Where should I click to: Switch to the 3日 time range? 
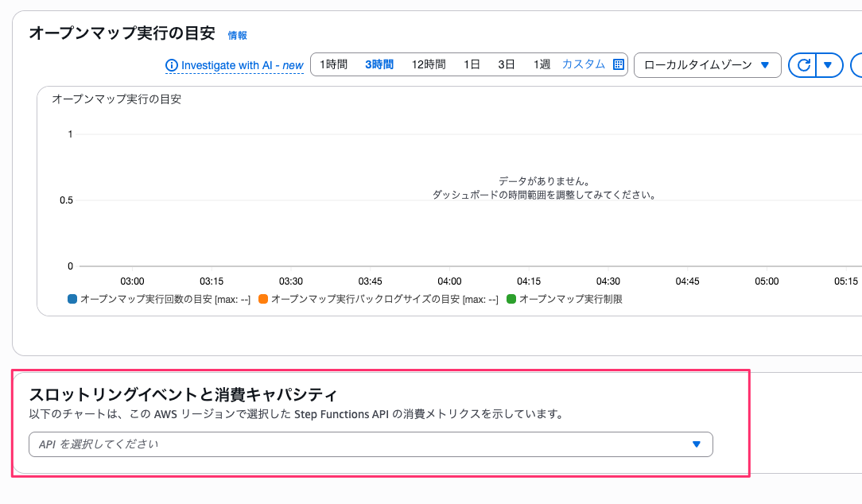pyautogui.click(x=507, y=64)
